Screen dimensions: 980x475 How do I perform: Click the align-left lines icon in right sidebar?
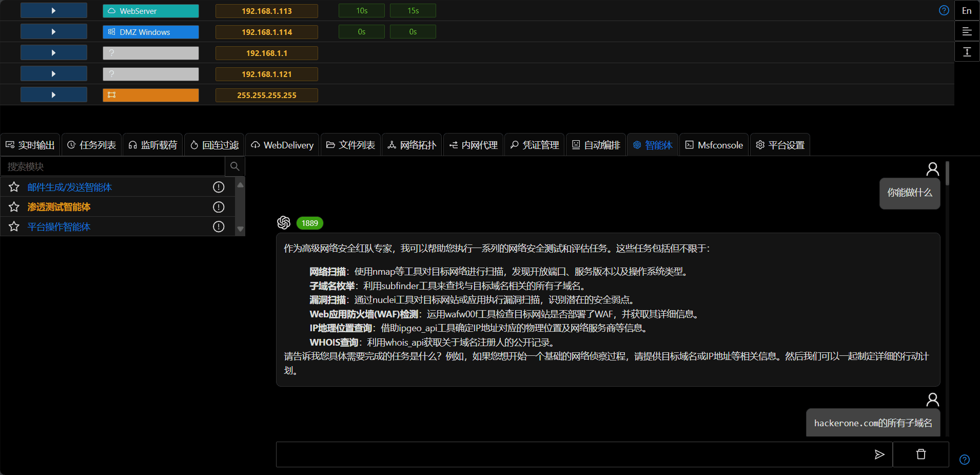[x=967, y=32]
